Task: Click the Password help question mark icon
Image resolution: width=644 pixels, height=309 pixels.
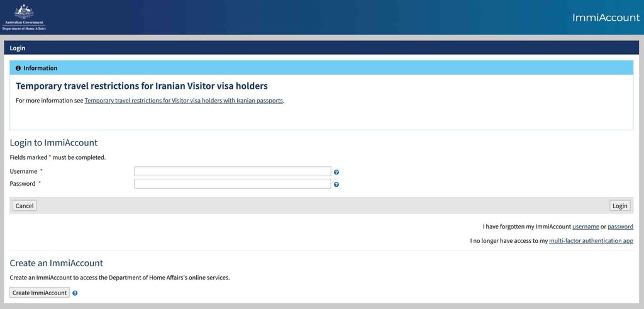Action: click(x=336, y=185)
